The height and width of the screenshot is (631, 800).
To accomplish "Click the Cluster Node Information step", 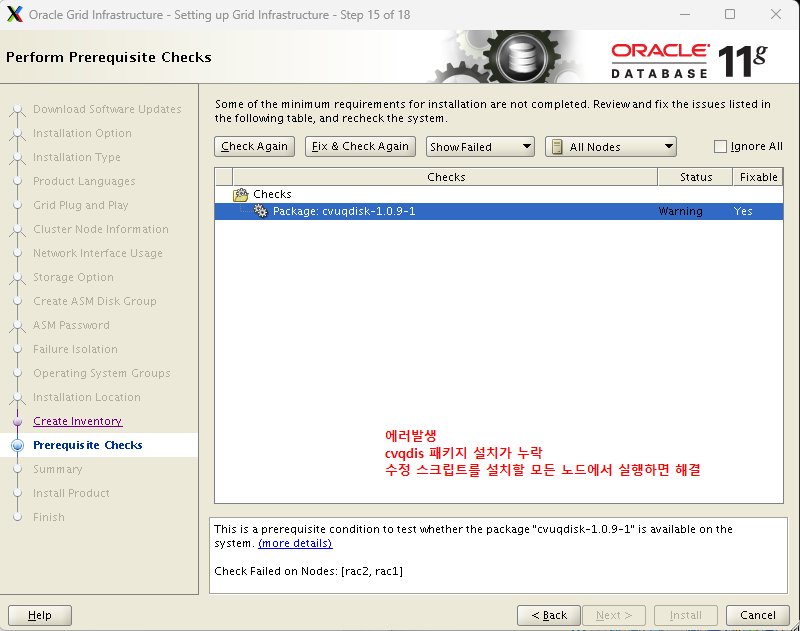I will click(x=101, y=229).
